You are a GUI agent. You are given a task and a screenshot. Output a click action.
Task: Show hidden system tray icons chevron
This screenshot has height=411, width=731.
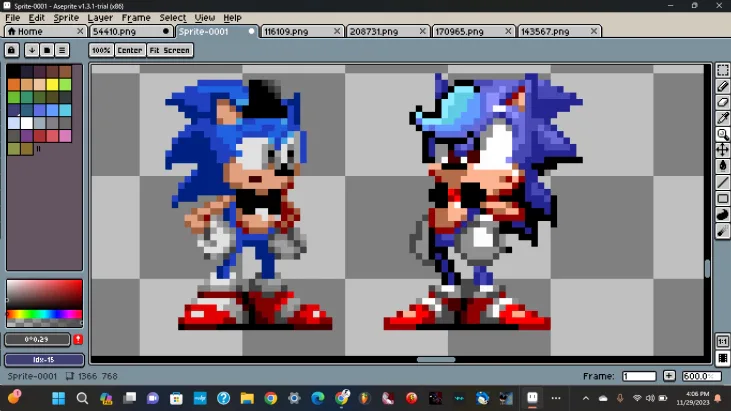pyautogui.click(x=586, y=398)
